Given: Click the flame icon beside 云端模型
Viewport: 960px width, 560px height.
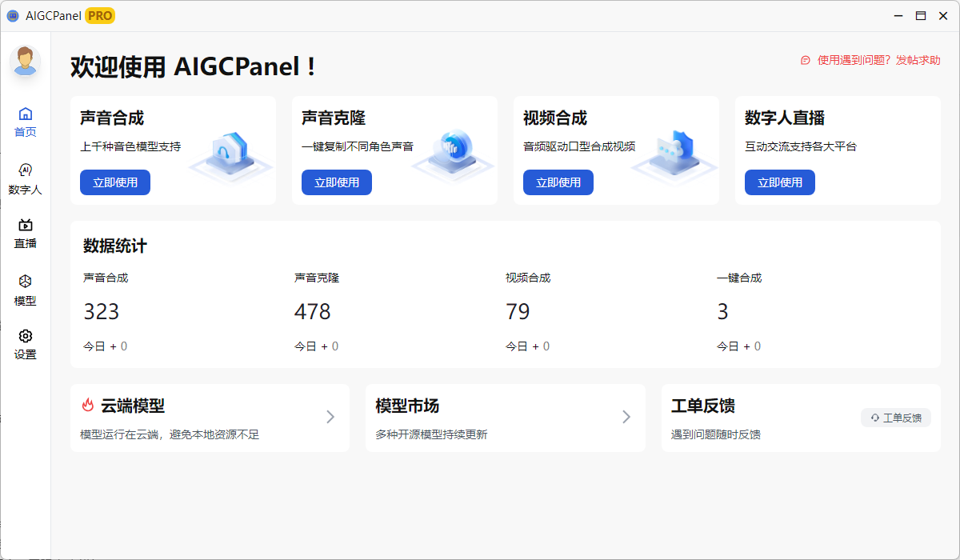Looking at the screenshot, I should pos(88,406).
